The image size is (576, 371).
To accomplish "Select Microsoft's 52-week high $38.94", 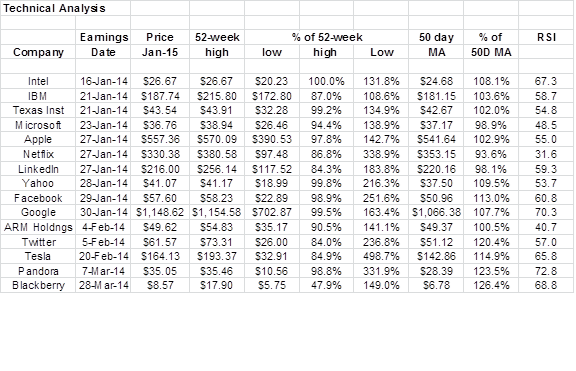I will (x=217, y=125).
